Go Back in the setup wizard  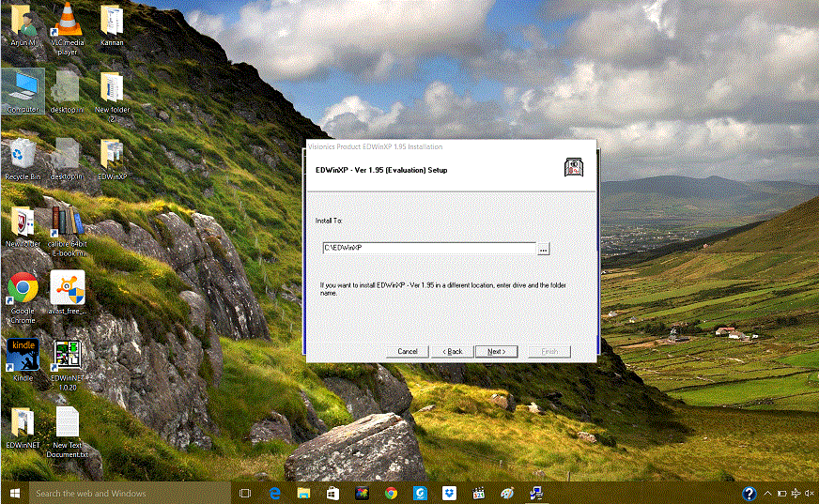453,352
